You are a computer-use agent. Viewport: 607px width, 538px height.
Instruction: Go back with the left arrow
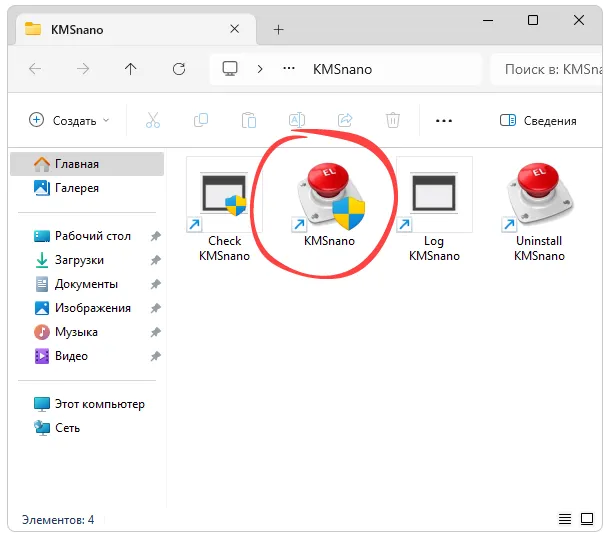point(35,69)
